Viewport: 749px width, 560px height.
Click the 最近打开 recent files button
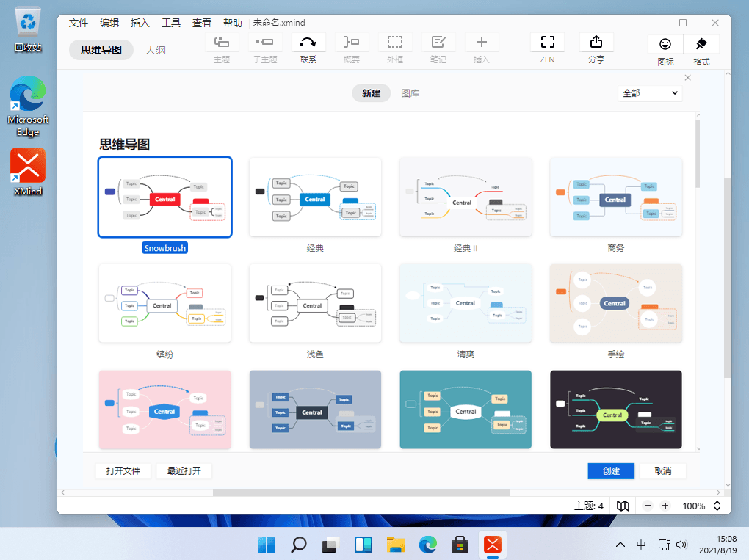click(184, 470)
